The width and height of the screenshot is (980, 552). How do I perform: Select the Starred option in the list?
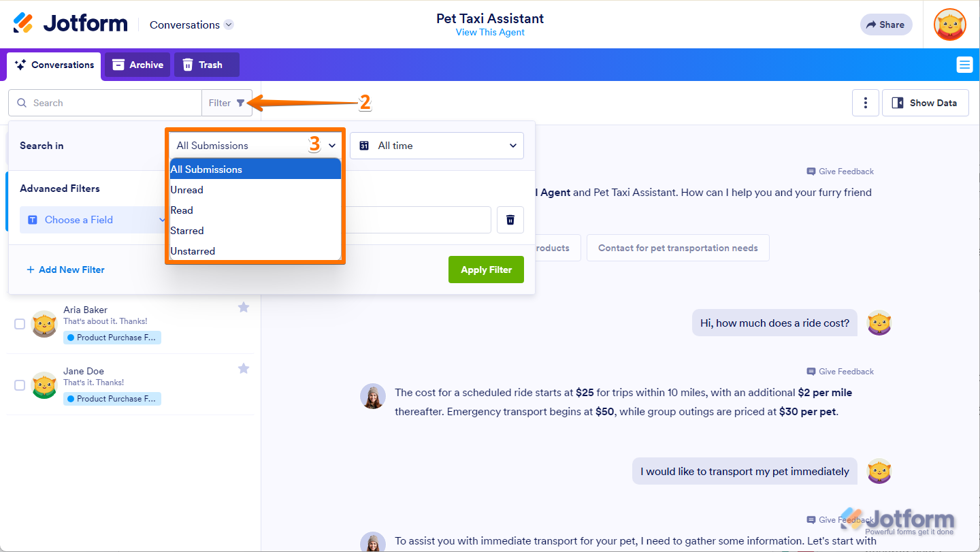click(x=187, y=231)
